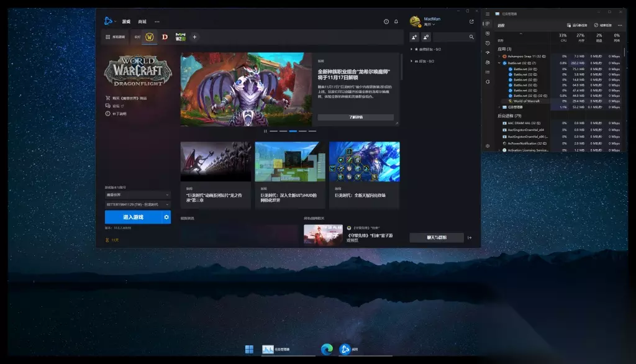636x364 pixels.
Task: Open the notifications bell icon
Action: coord(396,22)
